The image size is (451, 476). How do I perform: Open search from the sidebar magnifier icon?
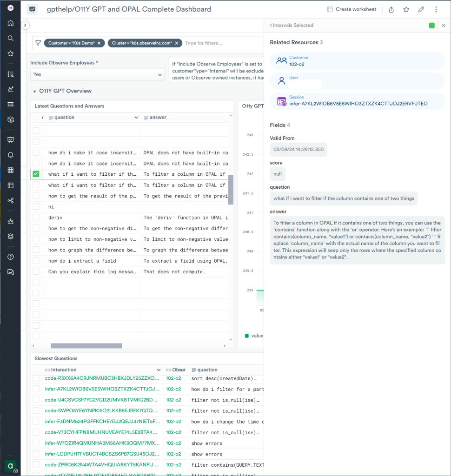11,38
